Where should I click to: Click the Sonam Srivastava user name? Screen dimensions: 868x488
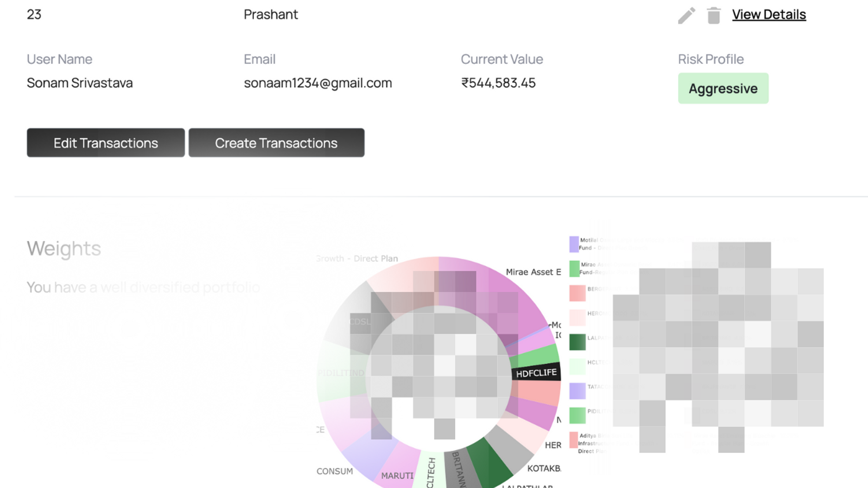80,83
